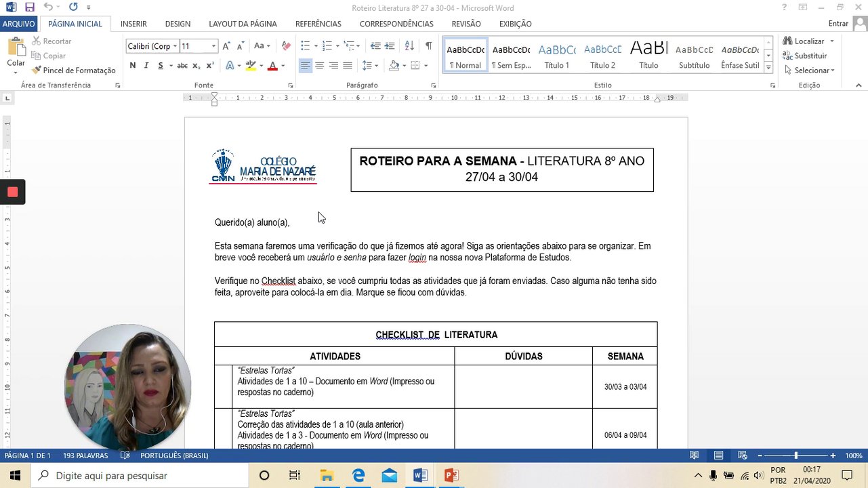Switch to the Read Mode view icon
This screenshot has width=868, height=488.
tap(694, 455)
